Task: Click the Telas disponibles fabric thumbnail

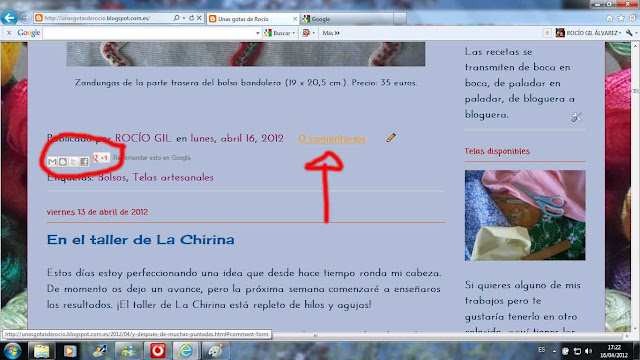Action: coord(525,216)
